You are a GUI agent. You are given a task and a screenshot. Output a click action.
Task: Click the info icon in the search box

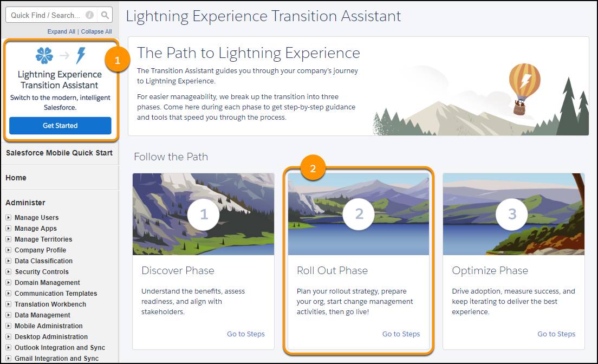point(90,15)
